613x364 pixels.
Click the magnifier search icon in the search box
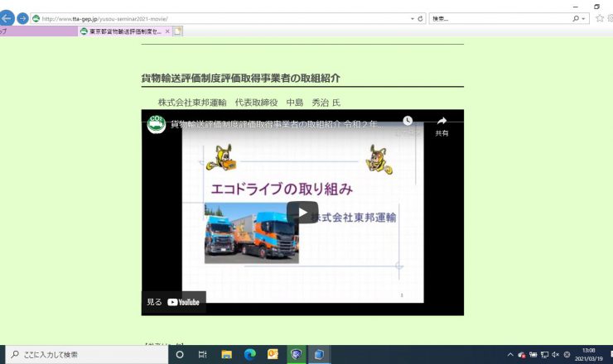(x=576, y=19)
